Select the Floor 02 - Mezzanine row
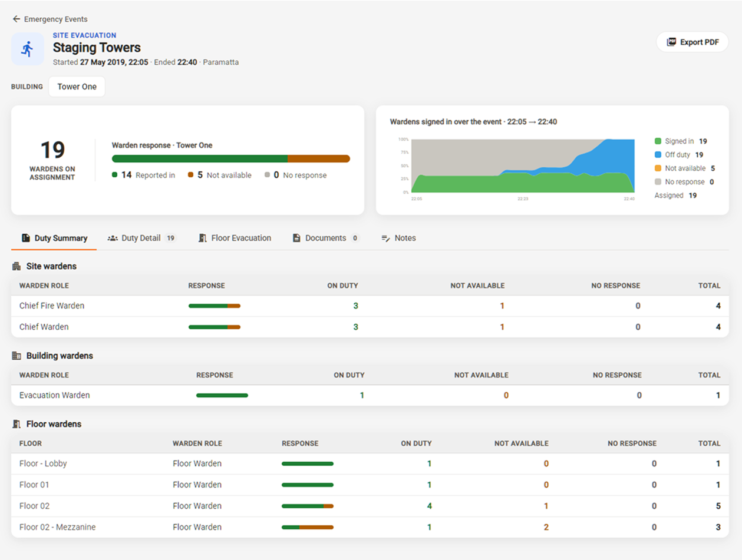This screenshot has width=742, height=560. point(370,528)
